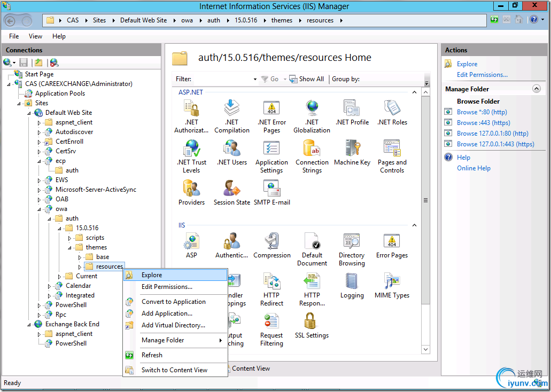The width and height of the screenshot is (551, 392).
Task: Choose Explore from the context menu
Action: [175, 275]
